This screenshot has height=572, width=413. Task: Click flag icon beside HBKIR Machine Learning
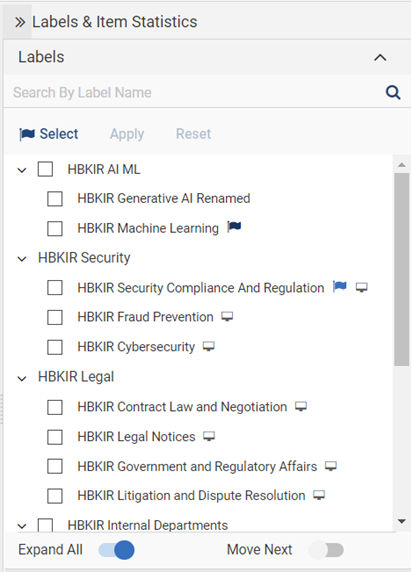click(x=234, y=227)
